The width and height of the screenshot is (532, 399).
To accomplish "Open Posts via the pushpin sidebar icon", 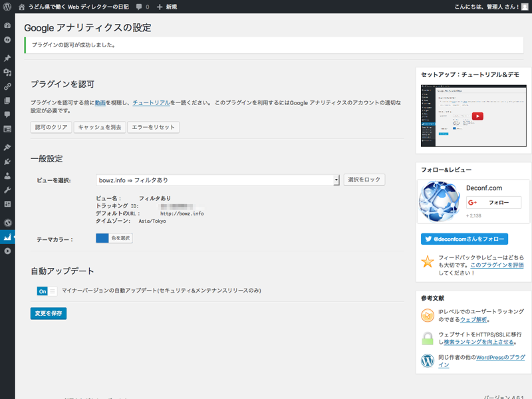I will coord(7,58).
